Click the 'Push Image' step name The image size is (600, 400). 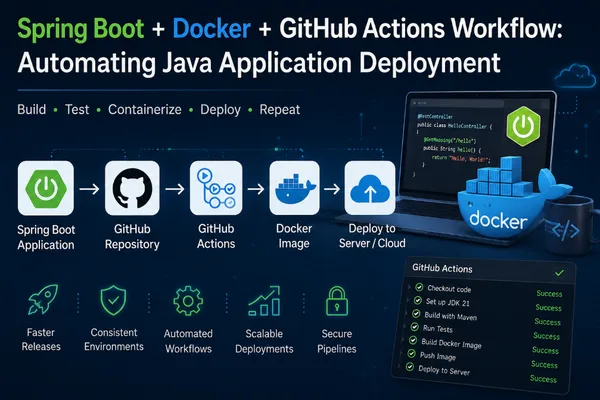tap(438, 356)
